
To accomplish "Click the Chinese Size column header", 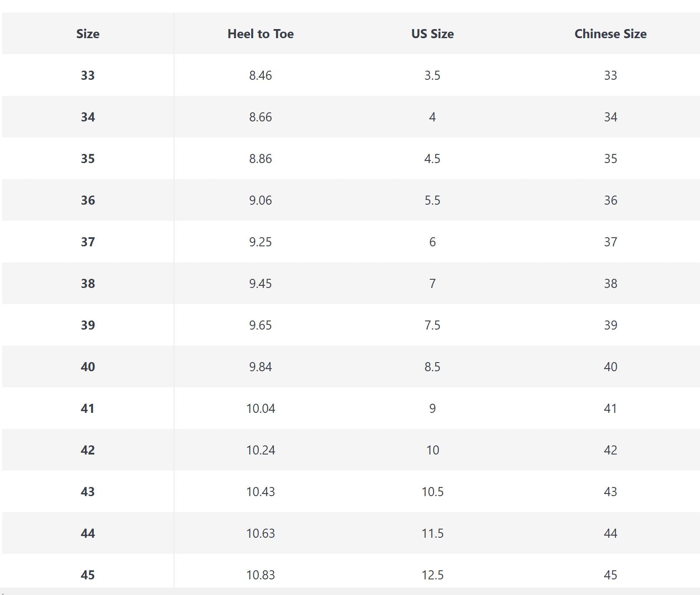I will [610, 34].
